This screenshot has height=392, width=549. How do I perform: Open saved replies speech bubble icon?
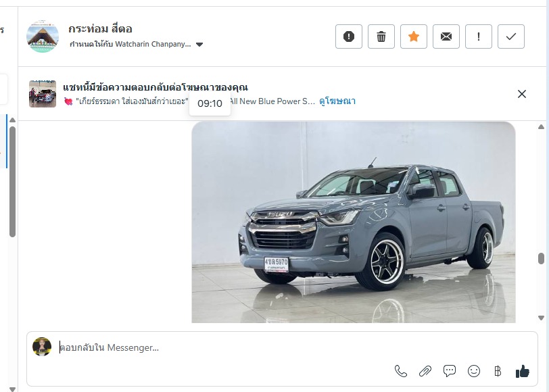tap(449, 371)
